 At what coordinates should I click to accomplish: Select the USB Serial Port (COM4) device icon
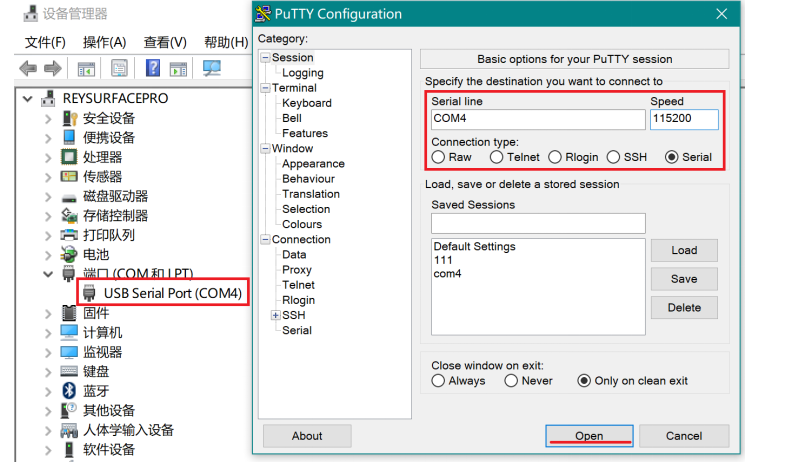point(92,293)
